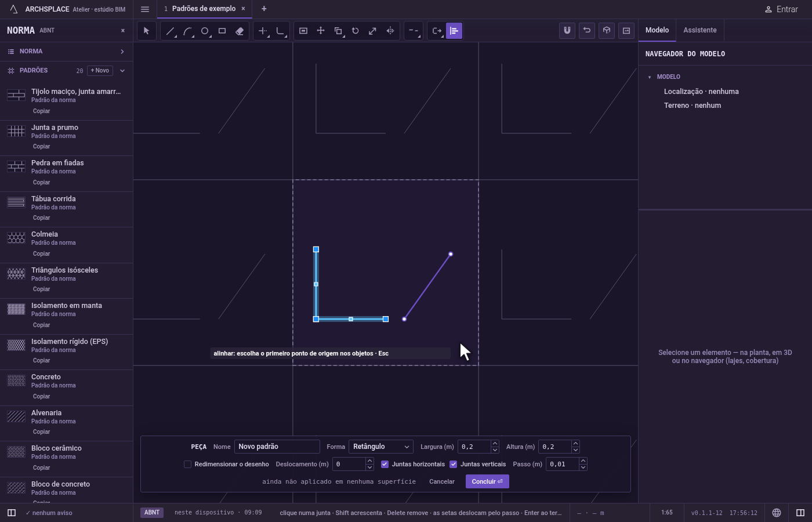This screenshot has width=812, height=522.
Task: Open the 3D cube view icon
Action: click(607, 31)
